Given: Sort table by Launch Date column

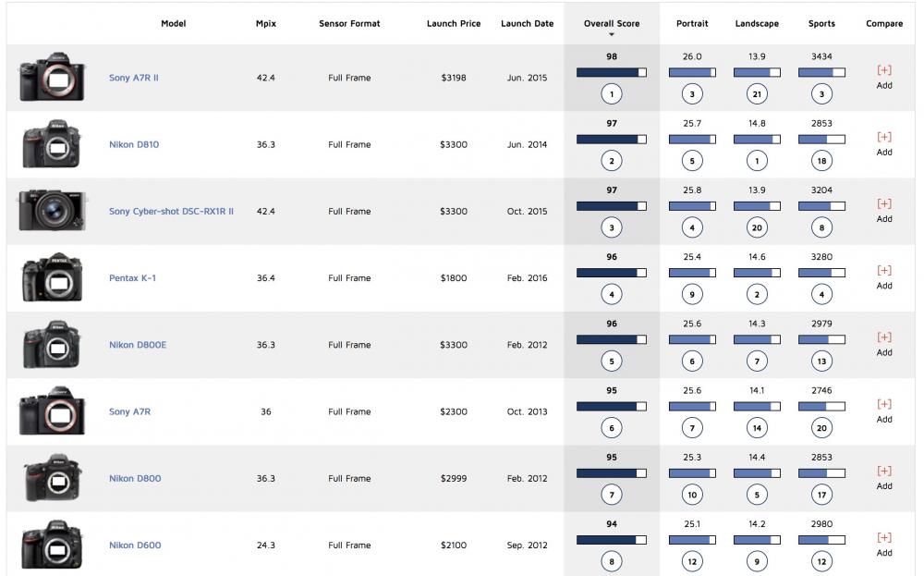Looking at the screenshot, I should point(527,24).
